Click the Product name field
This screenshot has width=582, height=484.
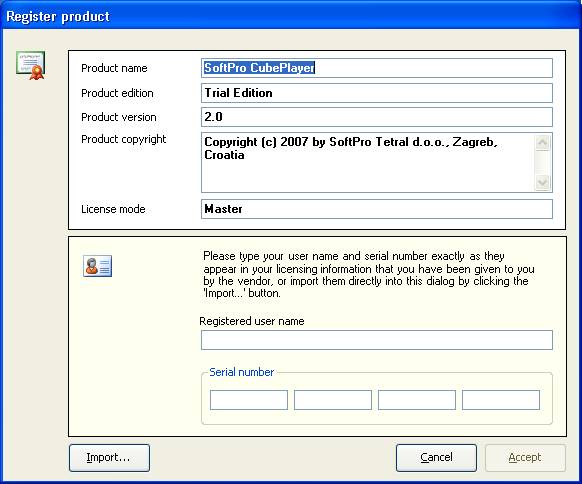coord(377,68)
